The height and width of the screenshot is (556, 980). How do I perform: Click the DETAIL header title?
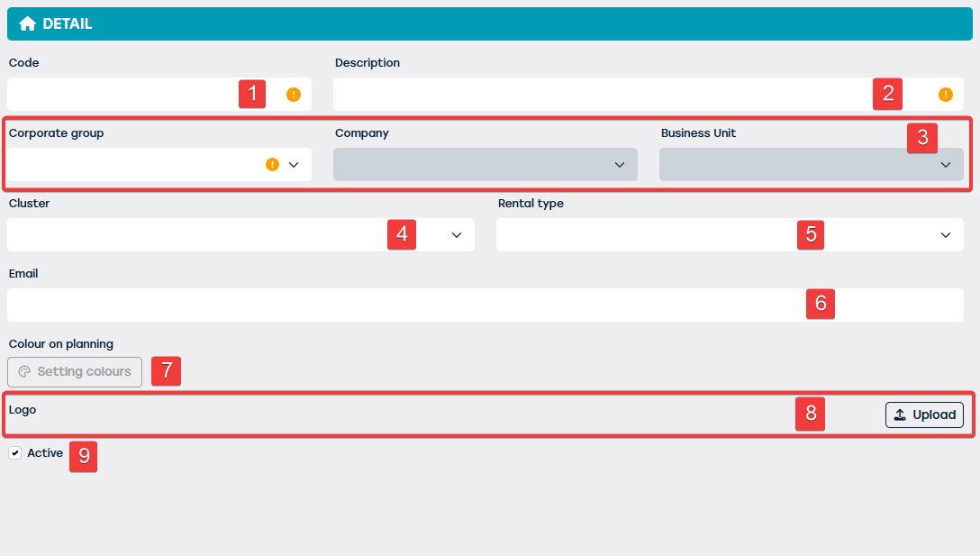68,23
